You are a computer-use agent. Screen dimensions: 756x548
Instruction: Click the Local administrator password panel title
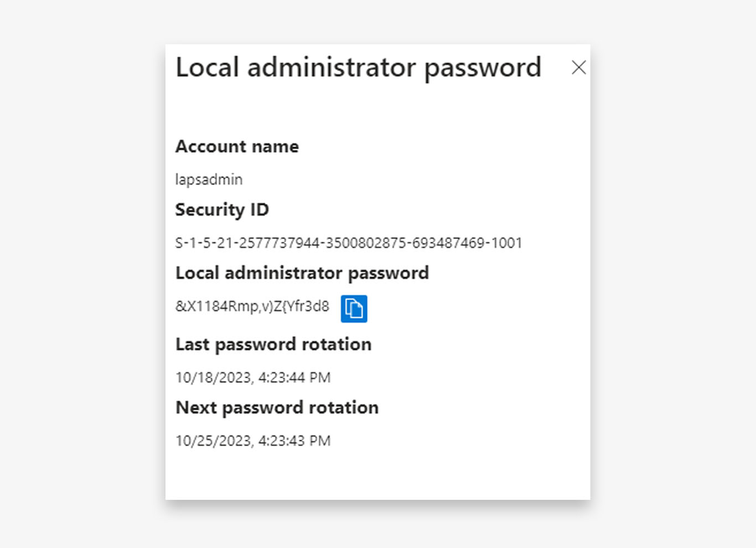(358, 69)
